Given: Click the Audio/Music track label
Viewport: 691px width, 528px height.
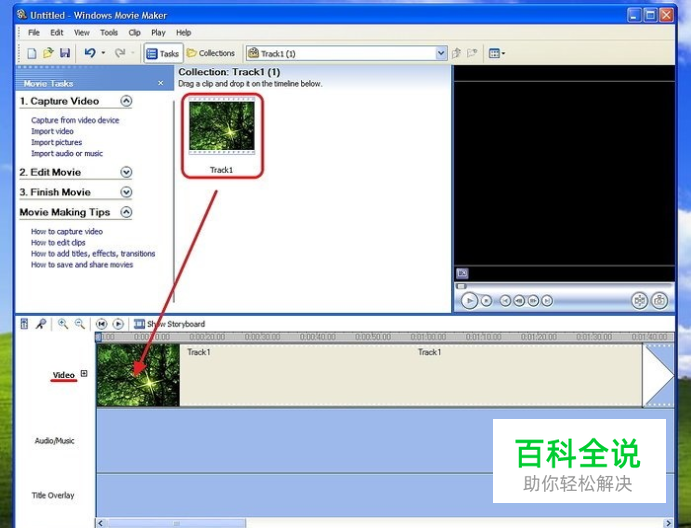Looking at the screenshot, I should point(55,440).
